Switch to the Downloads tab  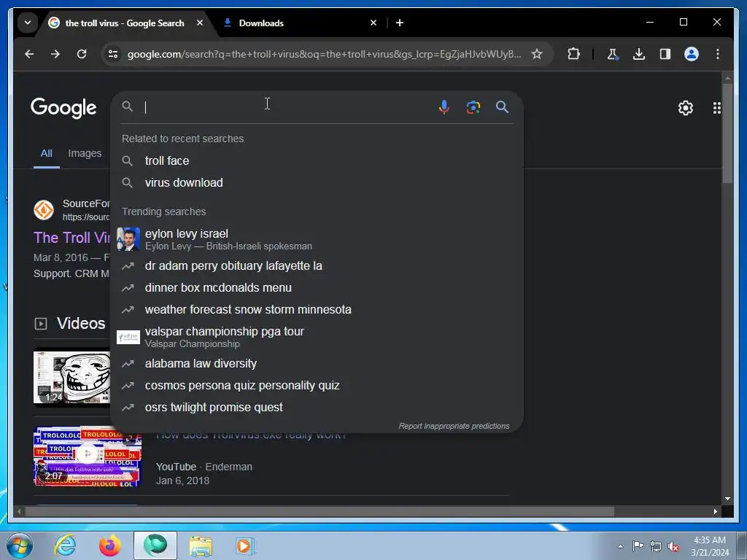click(300, 23)
